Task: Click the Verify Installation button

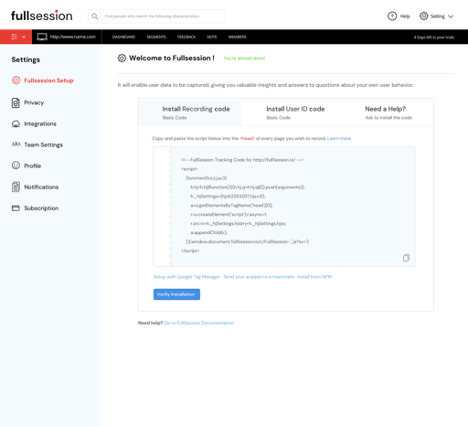Action: (x=177, y=294)
